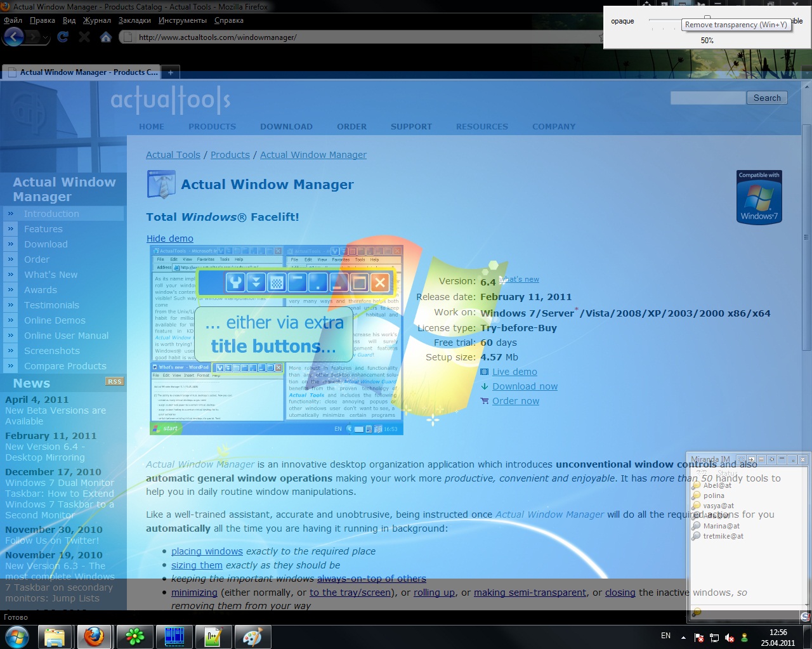Click Miranda IM status bar bulb icon
Screen dimensions: 812x649
[x=697, y=612]
